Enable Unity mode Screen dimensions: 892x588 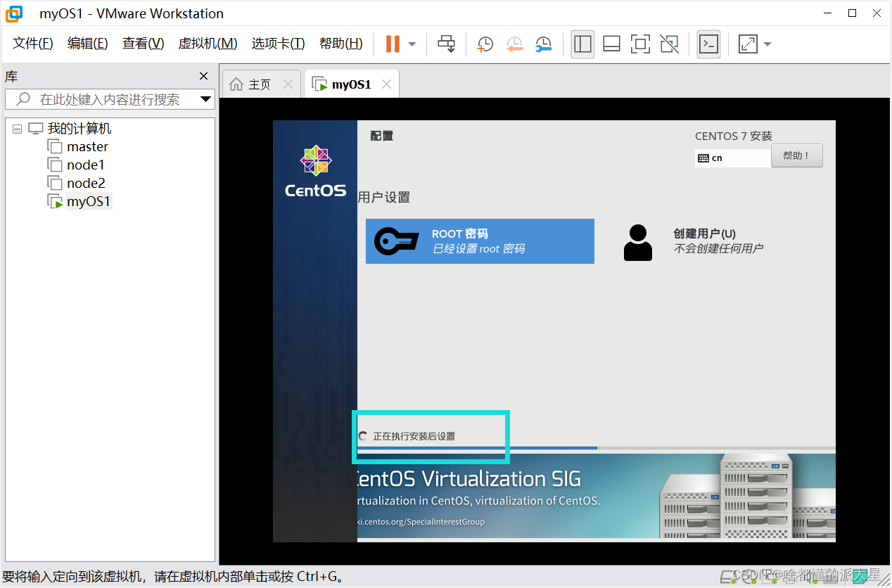[669, 44]
